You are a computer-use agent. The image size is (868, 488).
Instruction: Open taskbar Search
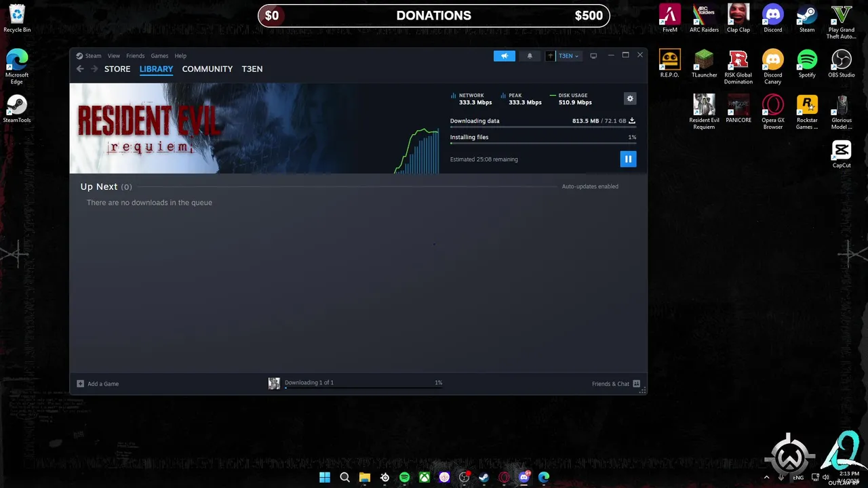pos(344,477)
